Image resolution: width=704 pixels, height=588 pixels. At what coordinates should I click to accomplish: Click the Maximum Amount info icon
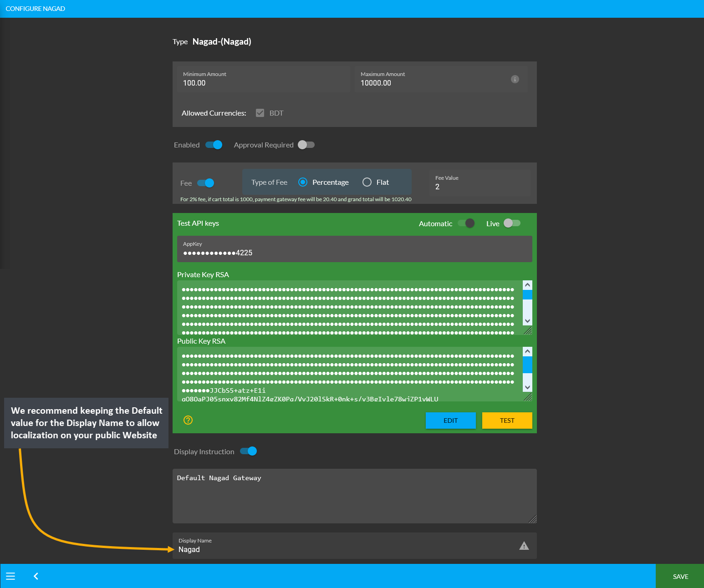click(x=515, y=79)
